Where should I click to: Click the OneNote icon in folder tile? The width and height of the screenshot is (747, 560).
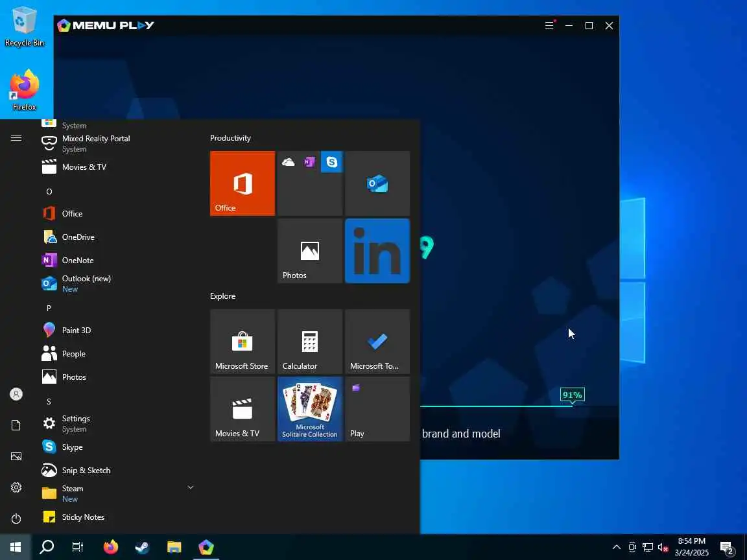pyautogui.click(x=310, y=163)
